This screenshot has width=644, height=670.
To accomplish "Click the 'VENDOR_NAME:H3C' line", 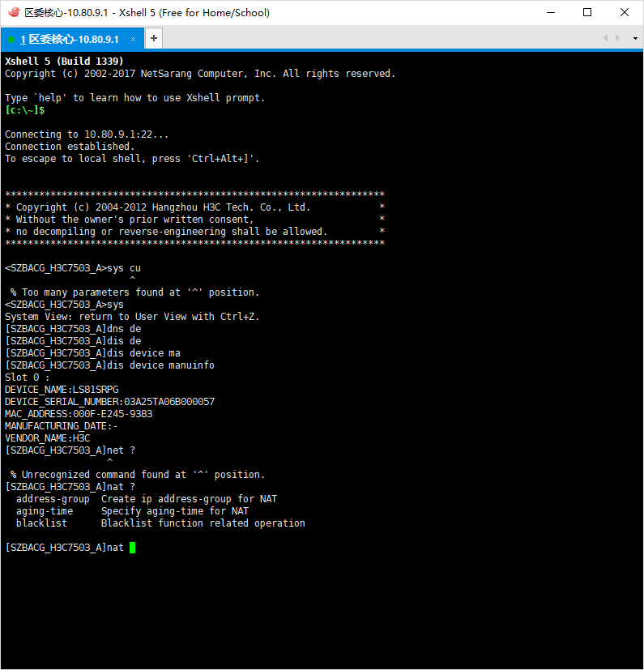I will [48, 438].
